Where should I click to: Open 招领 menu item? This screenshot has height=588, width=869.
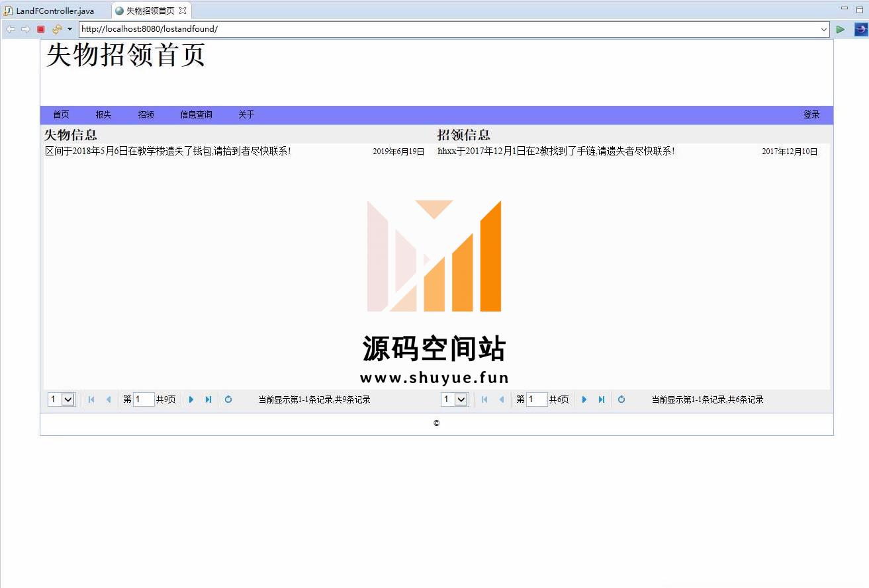pos(146,114)
